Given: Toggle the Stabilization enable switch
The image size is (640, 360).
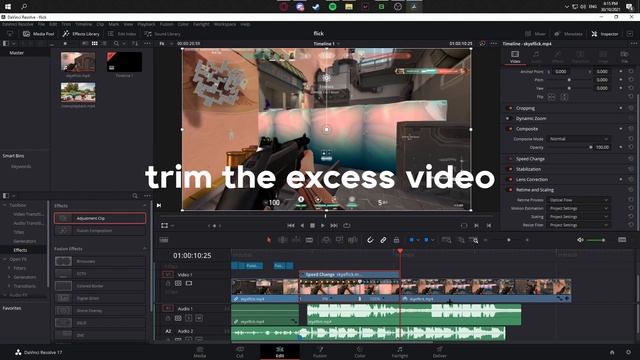Looking at the screenshot, I should pyautogui.click(x=510, y=169).
